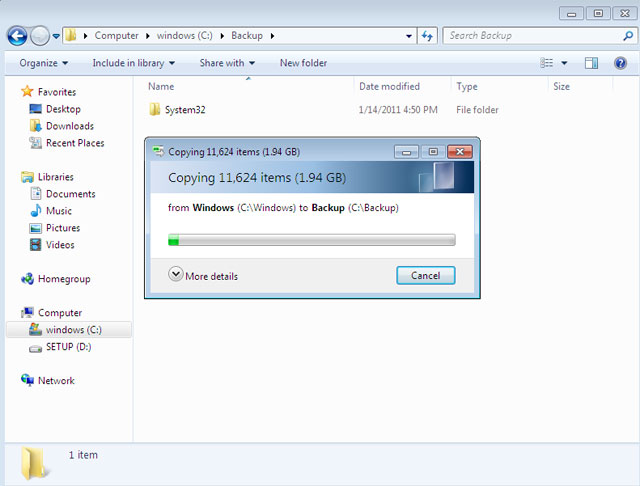Create a New folder
Screen dimensions: 640x486
point(303,63)
